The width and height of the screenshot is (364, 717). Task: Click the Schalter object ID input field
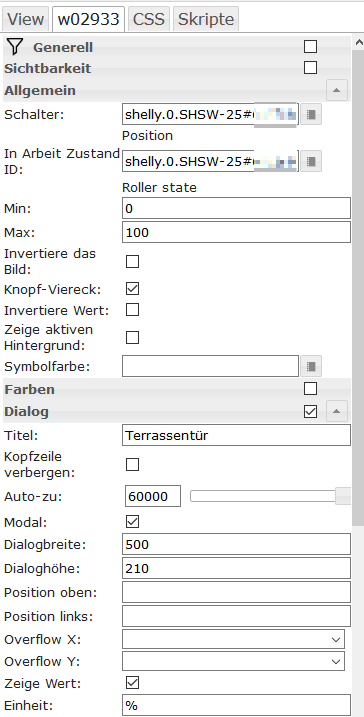click(x=210, y=114)
